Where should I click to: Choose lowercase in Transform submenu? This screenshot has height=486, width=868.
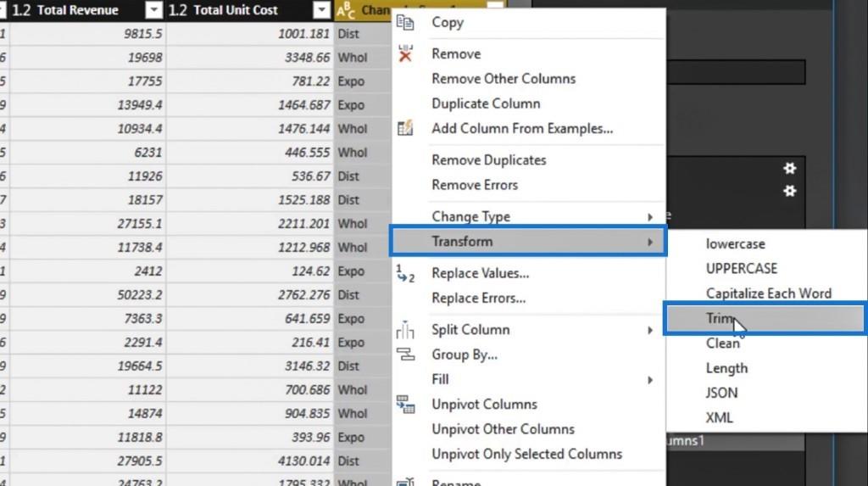[735, 243]
